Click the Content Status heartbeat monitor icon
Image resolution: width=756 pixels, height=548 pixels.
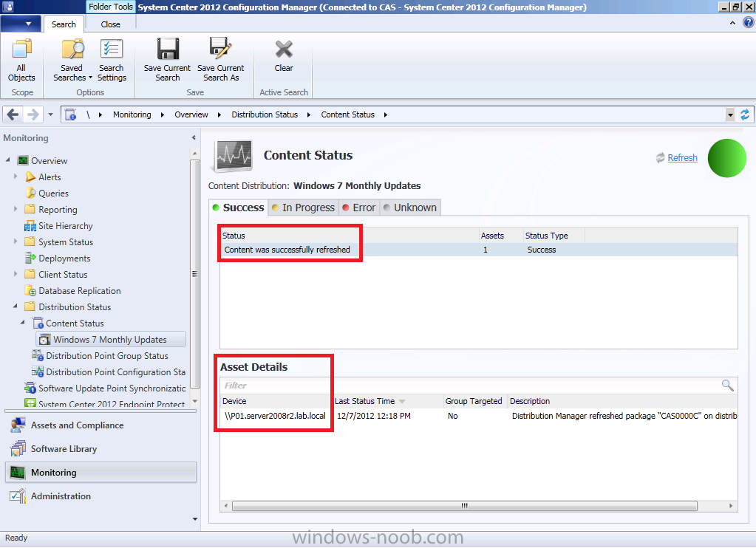(234, 156)
